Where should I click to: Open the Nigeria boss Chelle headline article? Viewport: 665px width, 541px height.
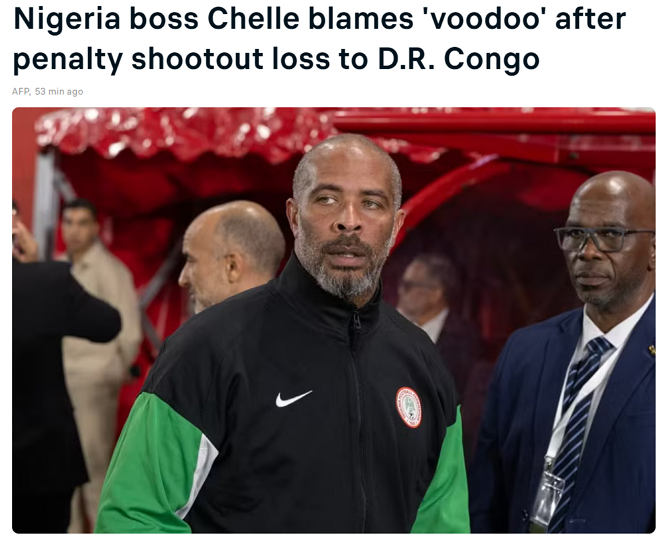point(319,39)
